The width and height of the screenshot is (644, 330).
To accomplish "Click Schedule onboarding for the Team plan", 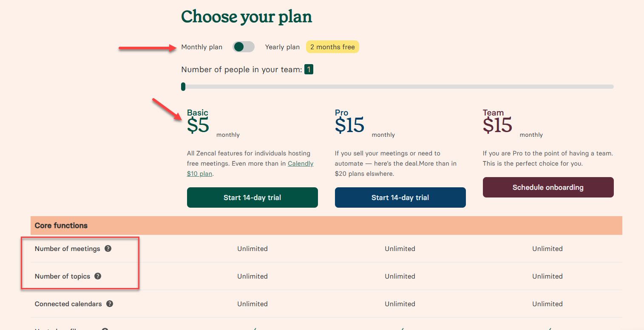I will tap(548, 187).
